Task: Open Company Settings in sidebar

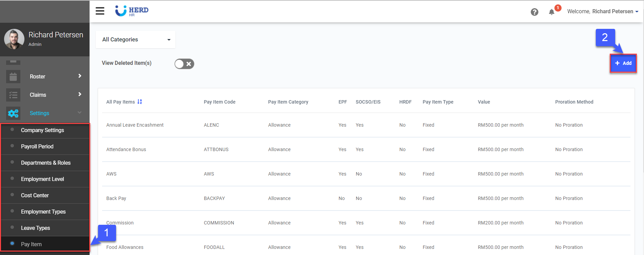Action: pos(42,130)
